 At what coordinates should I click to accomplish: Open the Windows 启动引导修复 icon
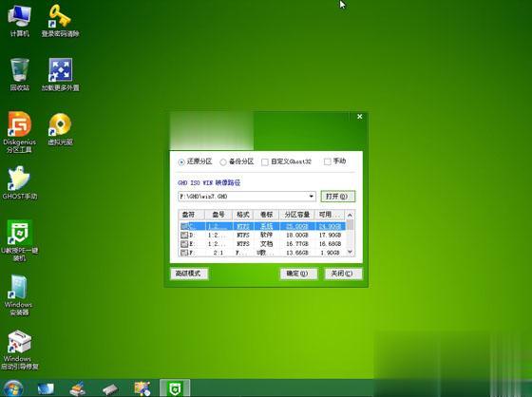tap(19, 350)
